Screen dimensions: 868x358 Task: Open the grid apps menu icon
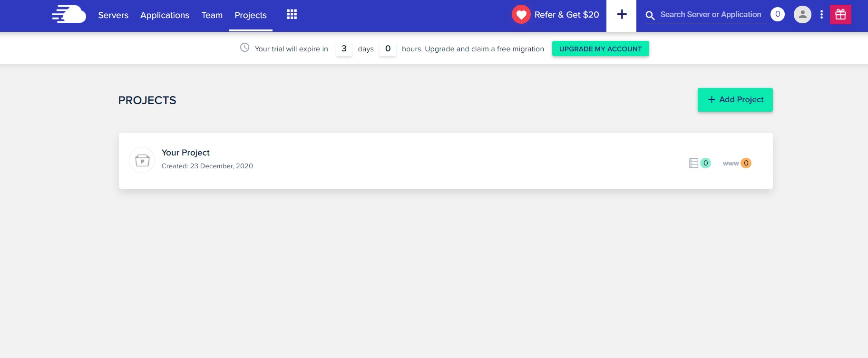point(292,14)
